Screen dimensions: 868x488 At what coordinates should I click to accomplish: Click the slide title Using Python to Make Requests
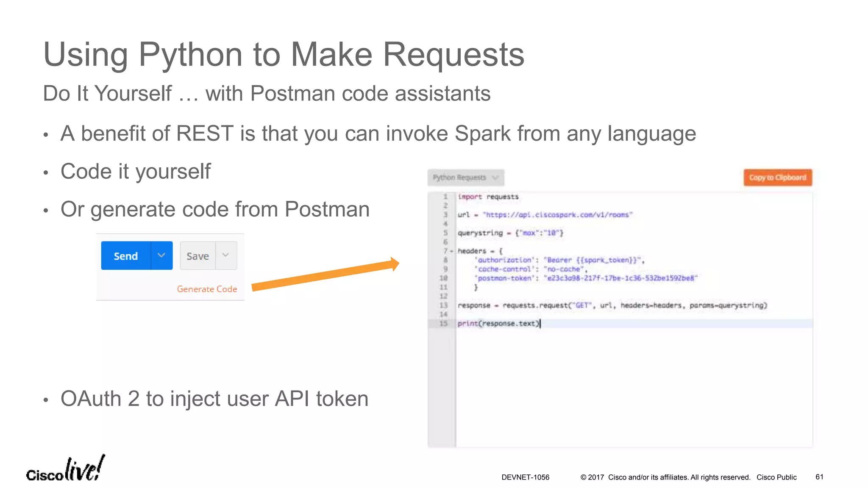[x=284, y=55]
